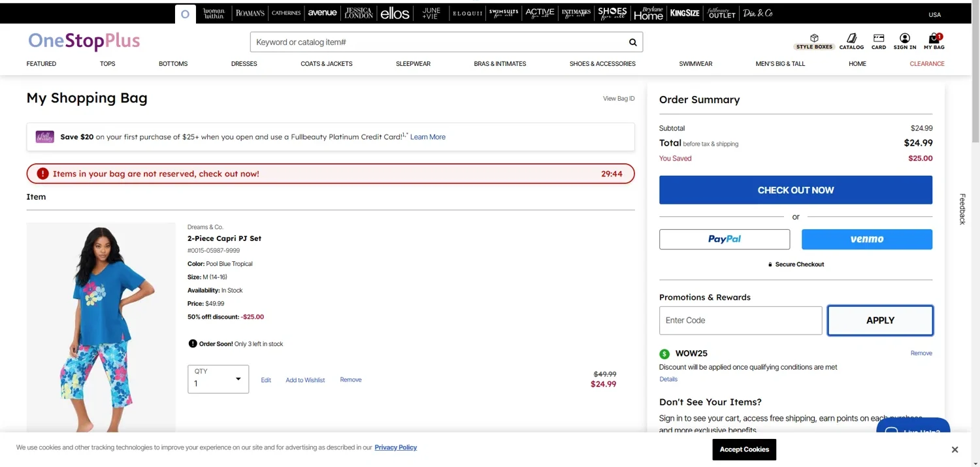Screen dimensions: 980x467
Task: Click View Bag ID link
Action: coord(619,99)
